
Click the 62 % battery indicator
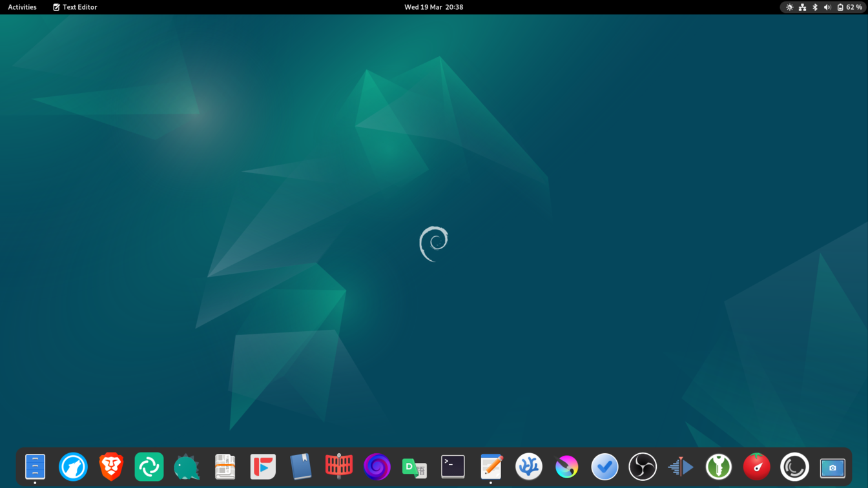click(849, 7)
